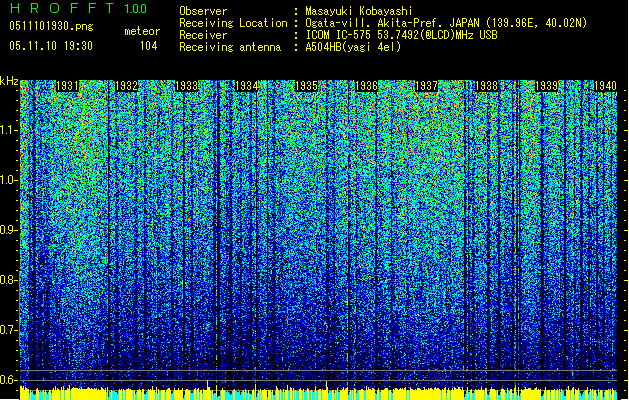Select observer name Masayuki Kobayashi
629x400 pixels.
pos(359,11)
